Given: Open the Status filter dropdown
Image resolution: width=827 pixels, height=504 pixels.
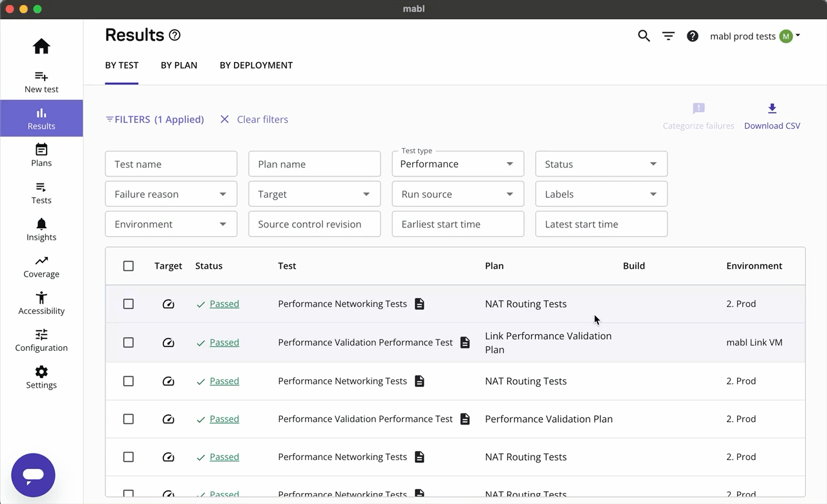Looking at the screenshot, I should point(601,164).
